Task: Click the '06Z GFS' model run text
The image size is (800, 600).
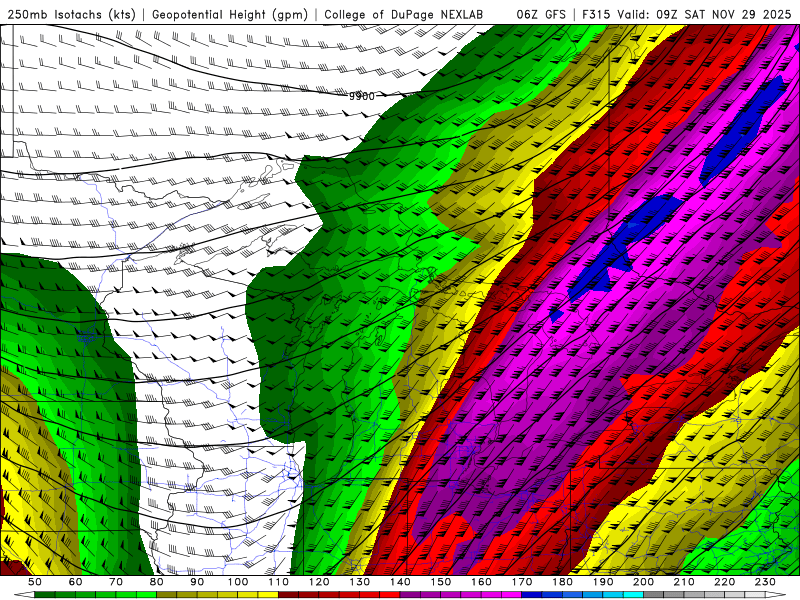Action: [x=541, y=15]
